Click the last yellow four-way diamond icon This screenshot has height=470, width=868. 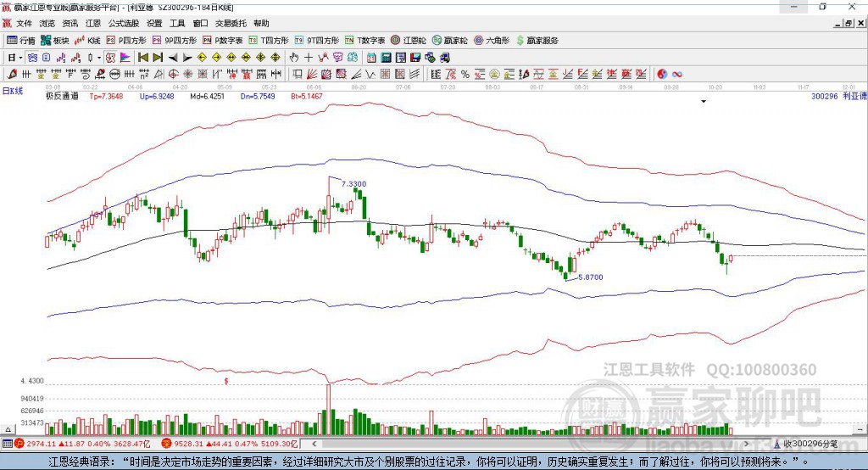point(275,58)
